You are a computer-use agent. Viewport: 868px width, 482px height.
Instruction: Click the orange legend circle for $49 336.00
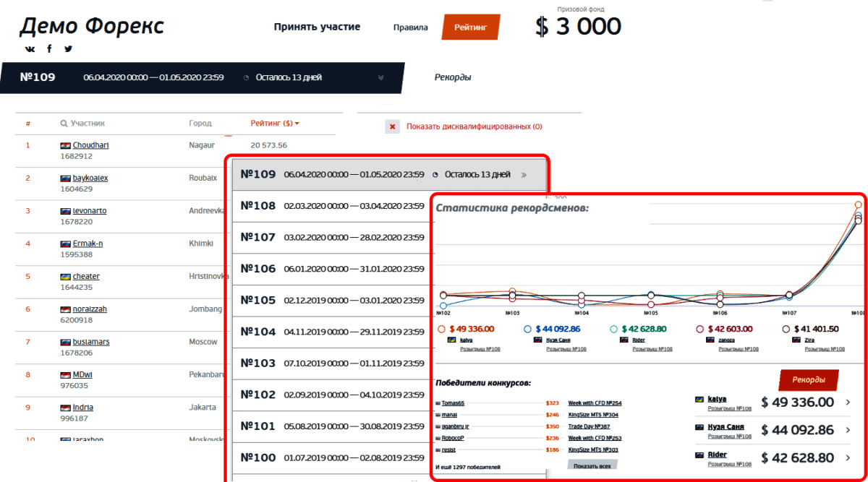tap(442, 329)
